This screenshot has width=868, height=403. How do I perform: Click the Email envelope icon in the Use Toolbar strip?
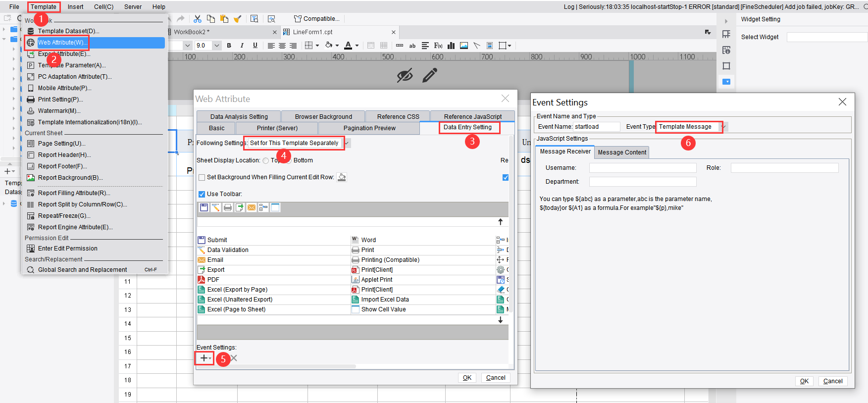(252, 207)
